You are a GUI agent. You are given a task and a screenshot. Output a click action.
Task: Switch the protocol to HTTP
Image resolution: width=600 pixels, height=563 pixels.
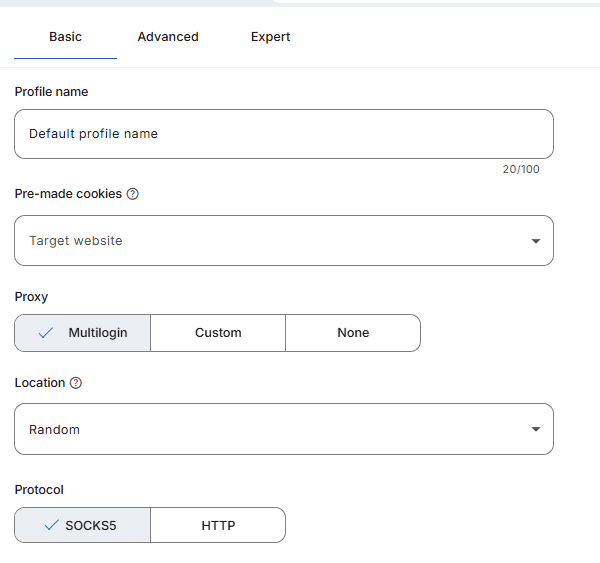(218, 525)
